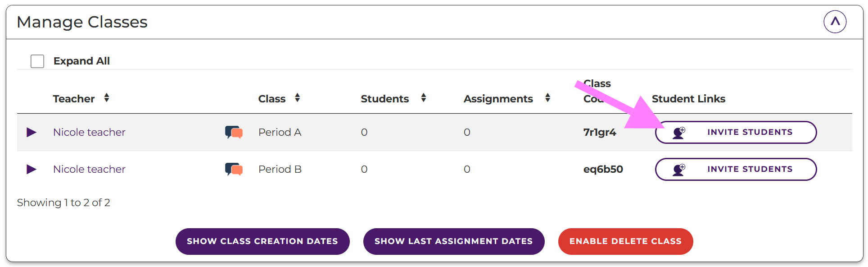
Task: Check the Expand All checkbox
Action: [x=37, y=61]
